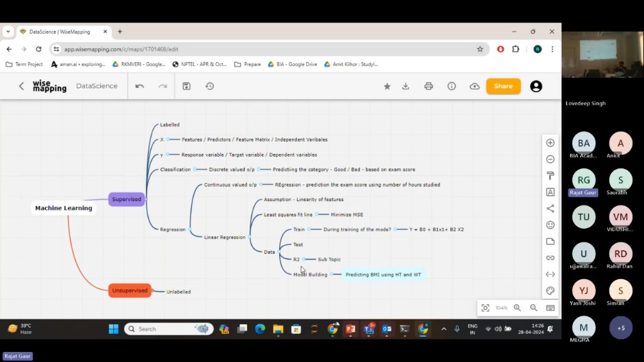Select the Assumption - Linearity of features topic
Image resolution: width=644 pixels, height=362 pixels.
304,199
